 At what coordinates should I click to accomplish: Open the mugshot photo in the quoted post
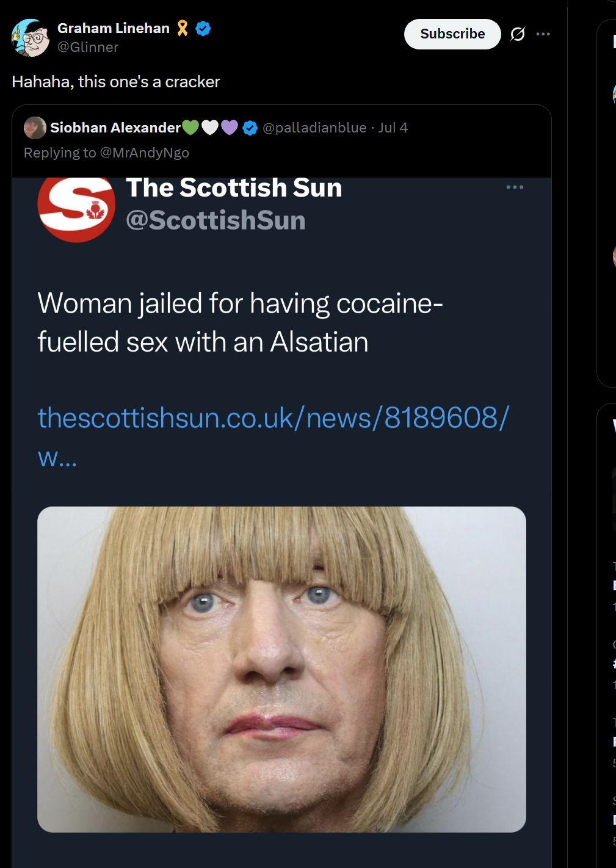(281, 669)
